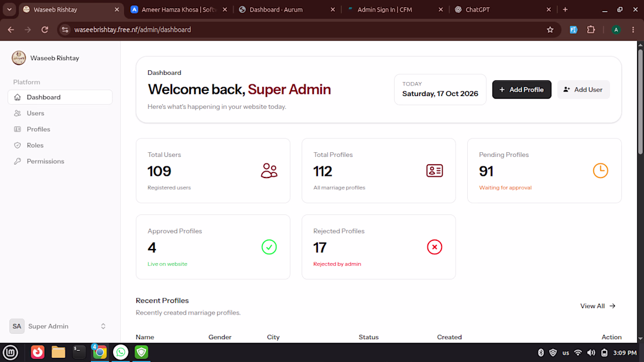The height and width of the screenshot is (362, 644).
Task: View site information icon in address bar
Action: click(x=65, y=30)
